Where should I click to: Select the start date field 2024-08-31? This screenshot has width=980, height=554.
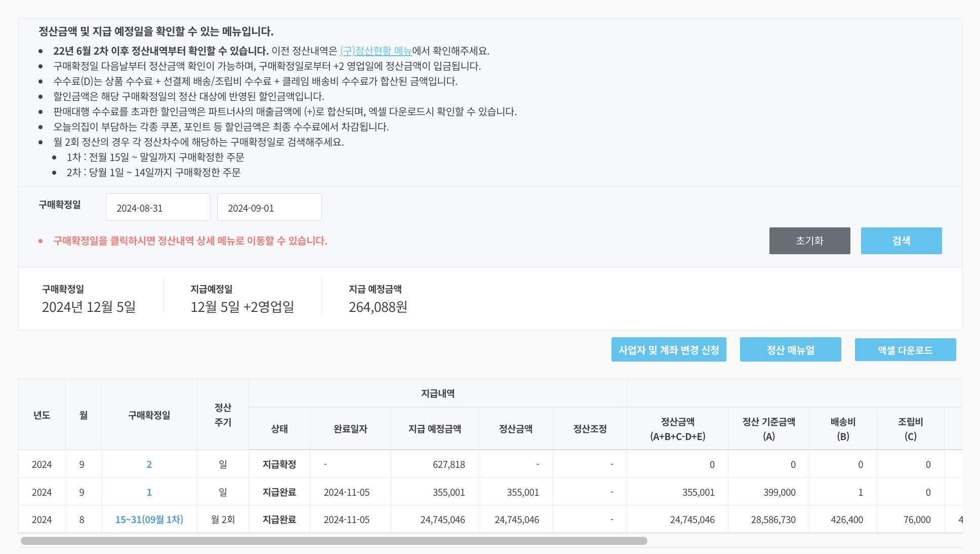[x=158, y=207]
